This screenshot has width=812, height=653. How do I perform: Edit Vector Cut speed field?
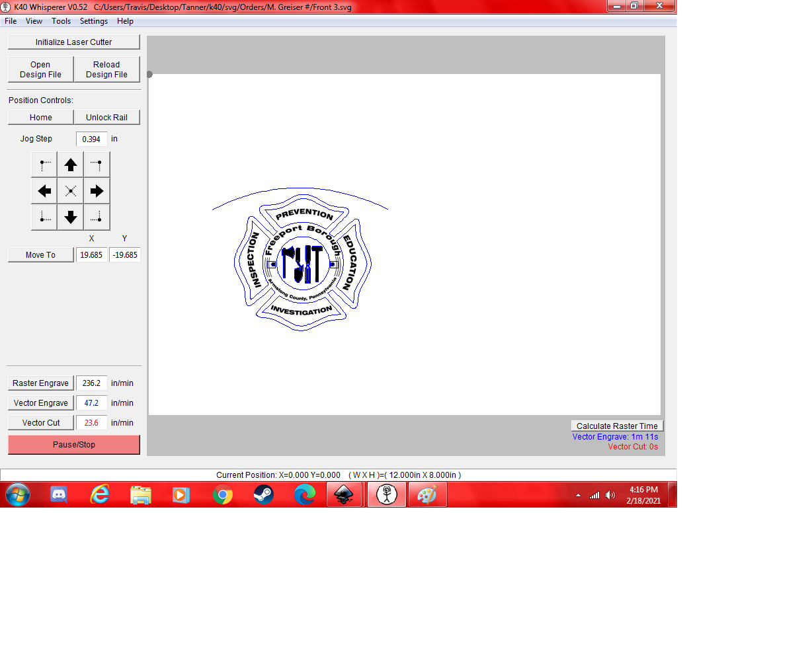pos(91,422)
